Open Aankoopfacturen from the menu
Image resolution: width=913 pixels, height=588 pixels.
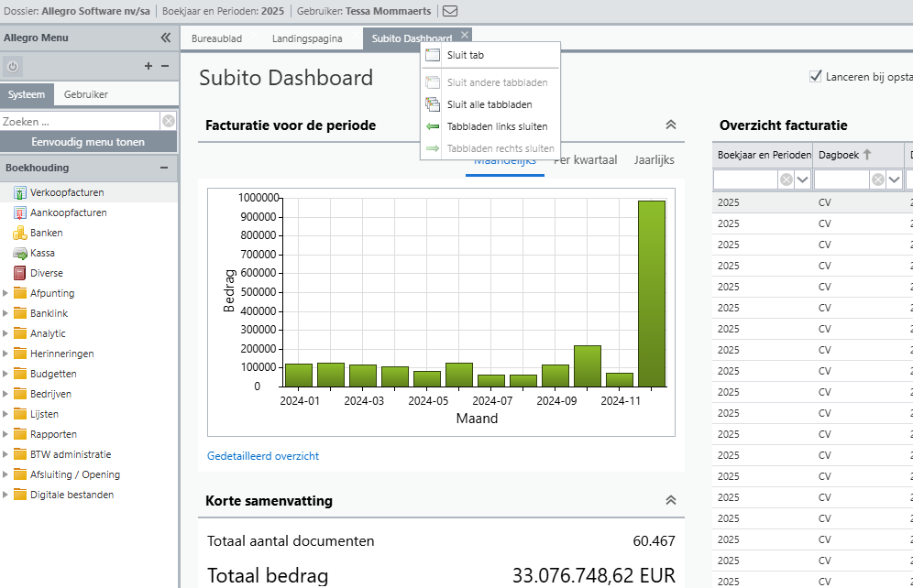[x=69, y=212]
